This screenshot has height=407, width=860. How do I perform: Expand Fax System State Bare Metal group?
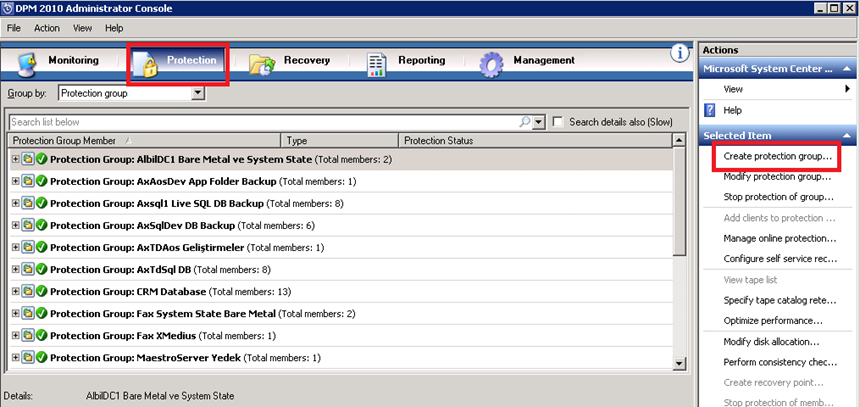pyautogui.click(x=15, y=314)
